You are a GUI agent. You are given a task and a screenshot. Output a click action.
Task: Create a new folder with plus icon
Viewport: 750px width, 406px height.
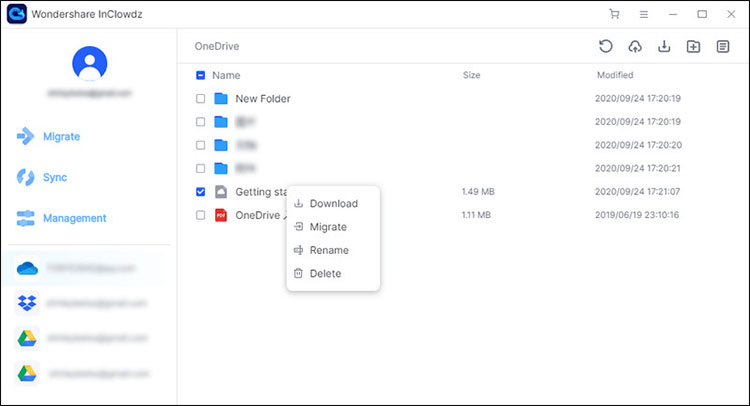pyautogui.click(x=693, y=46)
